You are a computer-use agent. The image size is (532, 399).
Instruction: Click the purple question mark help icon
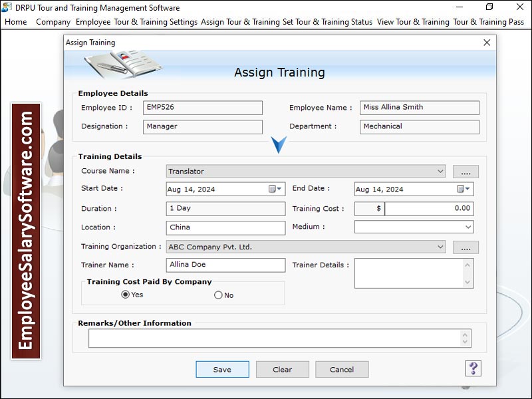click(473, 368)
